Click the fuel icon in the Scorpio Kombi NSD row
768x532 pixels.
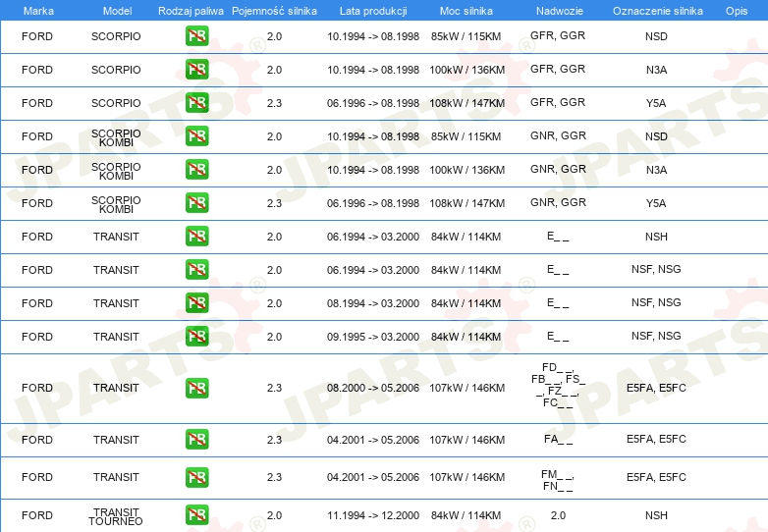point(196,136)
